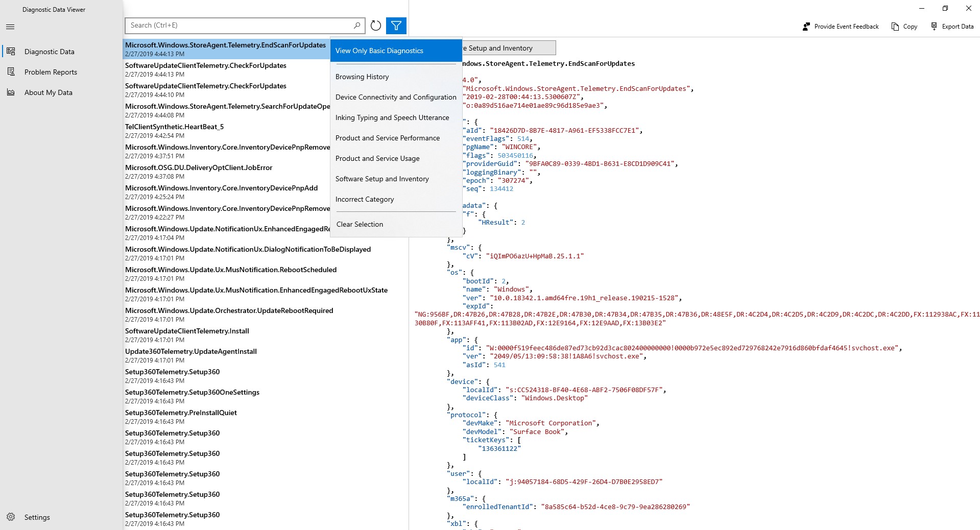
Task: Mark the event as Incorrect Category
Action: point(364,199)
